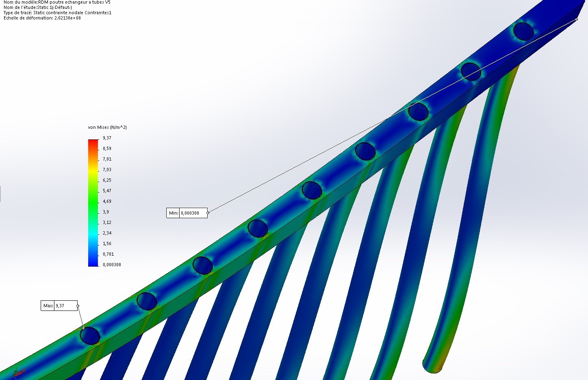Image resolution: width=588 pixels, height=380 pixels.
Task: Select the legend title 'von Mises (N/m^2)'
Action: click(x=107, y=127)
